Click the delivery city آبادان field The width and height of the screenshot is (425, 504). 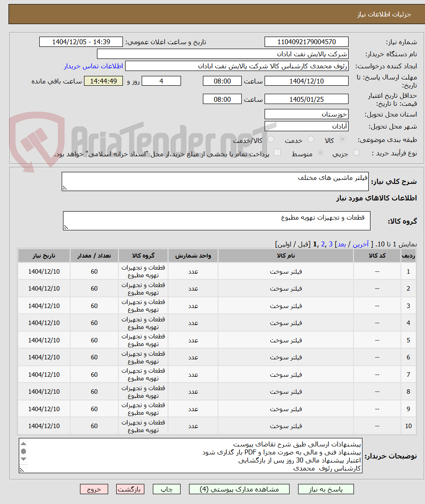pyautogui.click(x=306, y=126)
